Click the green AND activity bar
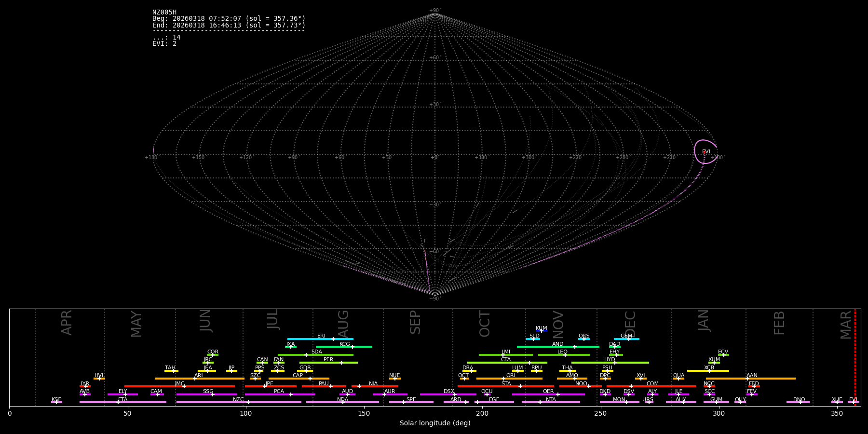Screen dimensions: 868x434 click(558, 347)
